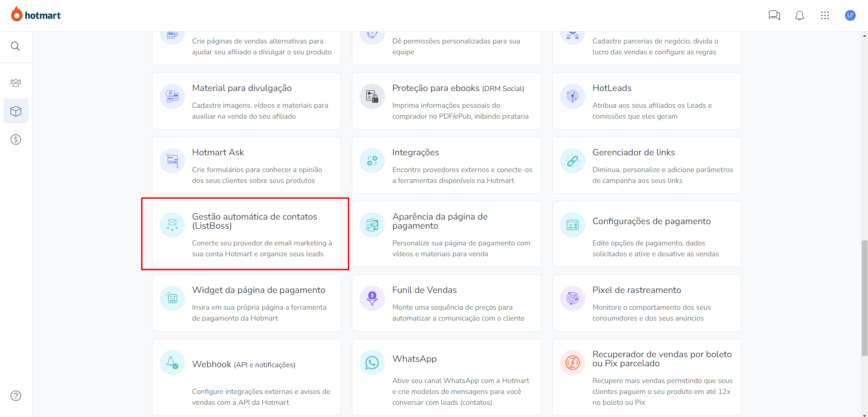Screen dimensions: 868x417
Task: Open the Pixel de rastreamento title
Action: 637,290
